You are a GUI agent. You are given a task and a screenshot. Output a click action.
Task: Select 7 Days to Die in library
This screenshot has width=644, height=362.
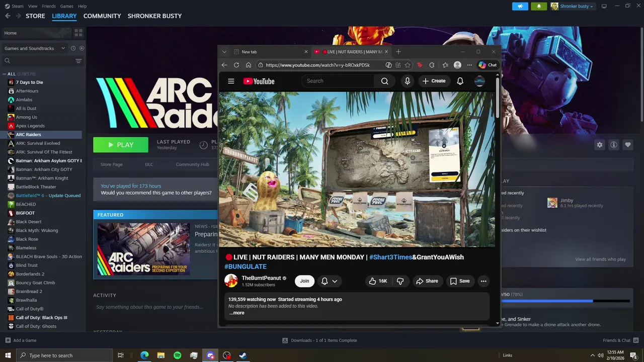29,82
